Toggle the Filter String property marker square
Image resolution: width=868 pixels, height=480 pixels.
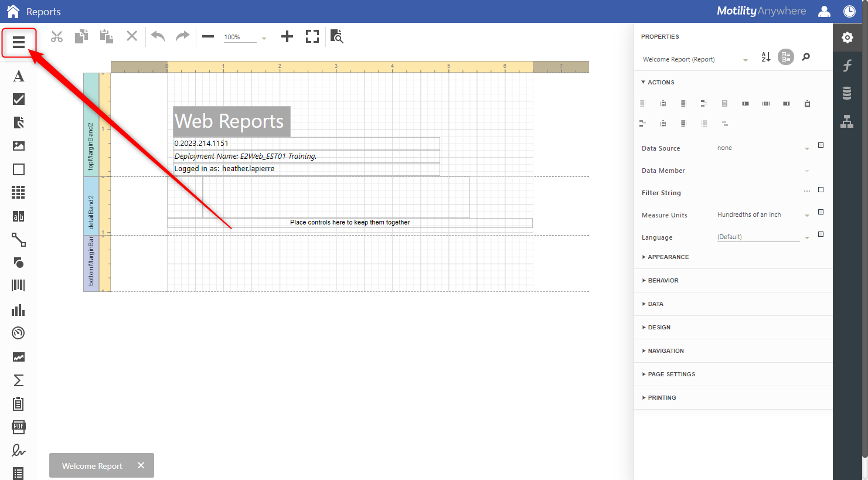coord(821,190)
